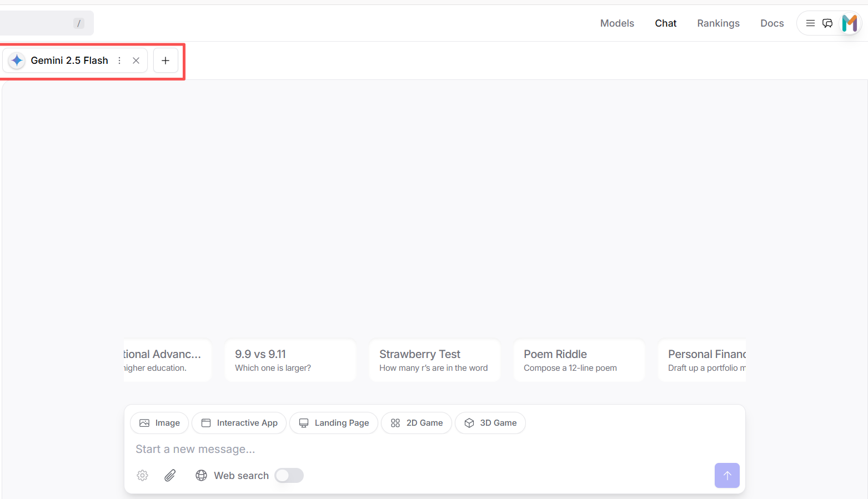Toggle the Web search switch
The image size is (868, 499).
tap(289, 476)
